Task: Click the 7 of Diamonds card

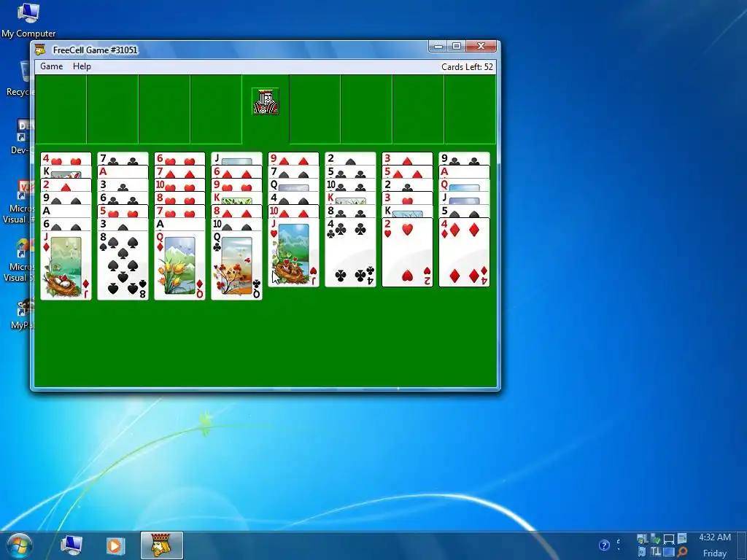Action: point(179,172)
